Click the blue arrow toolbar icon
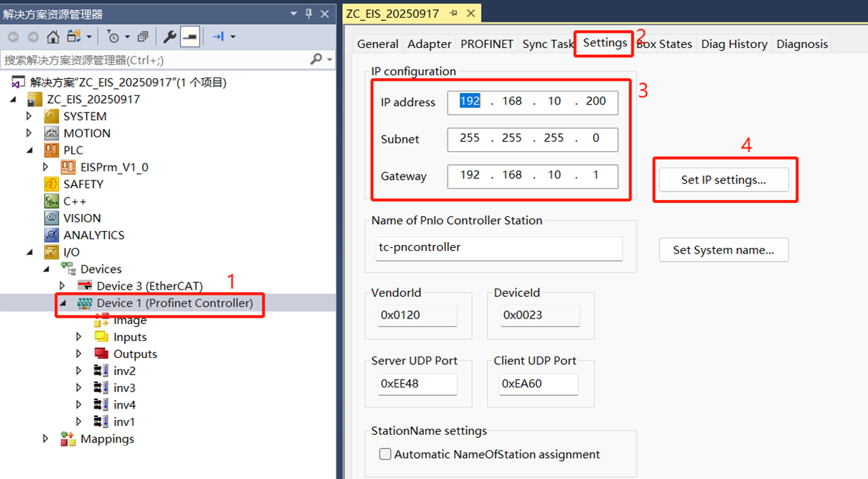Screen dimensions: 868x479 point(219,36)
